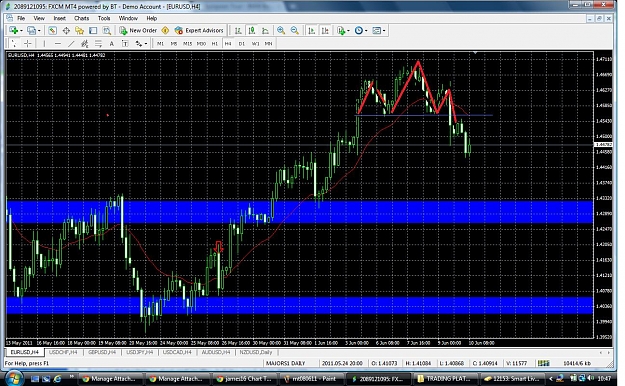Screen dimensions: 625x386
Task: Open the View menu
Action: 39,18
